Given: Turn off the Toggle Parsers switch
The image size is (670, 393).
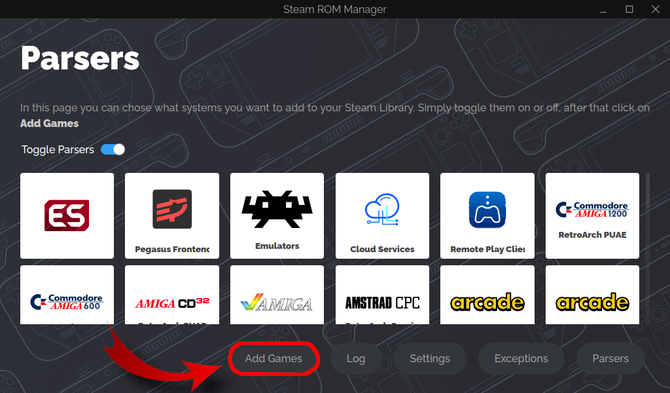Looking at the screenshot, I should click(x=113, y=150).
